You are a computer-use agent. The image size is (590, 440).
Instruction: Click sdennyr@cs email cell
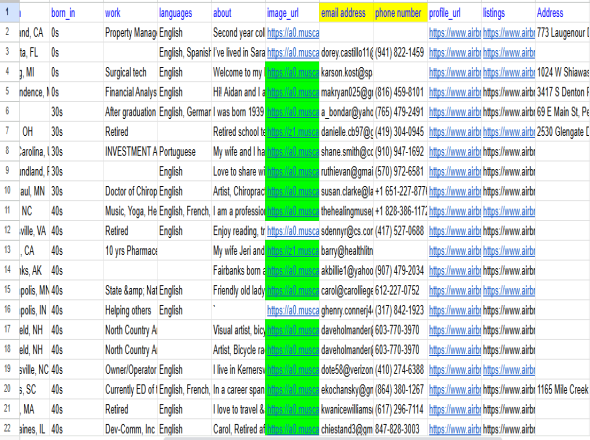(x=346, y=231)
